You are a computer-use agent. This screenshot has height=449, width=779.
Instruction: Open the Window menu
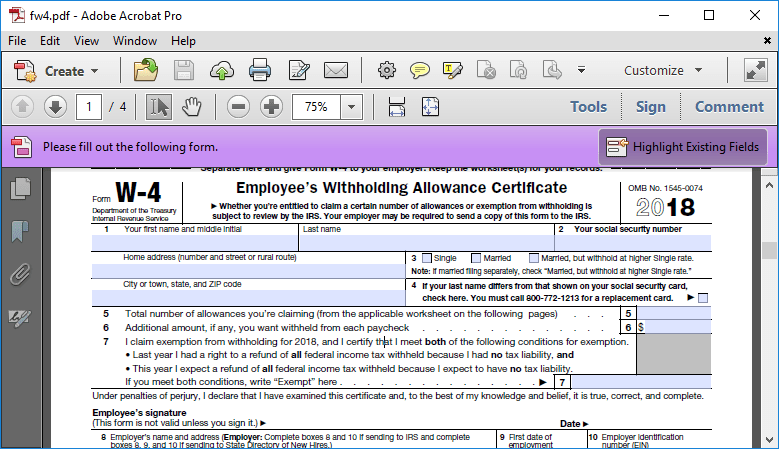click(135, 41)
